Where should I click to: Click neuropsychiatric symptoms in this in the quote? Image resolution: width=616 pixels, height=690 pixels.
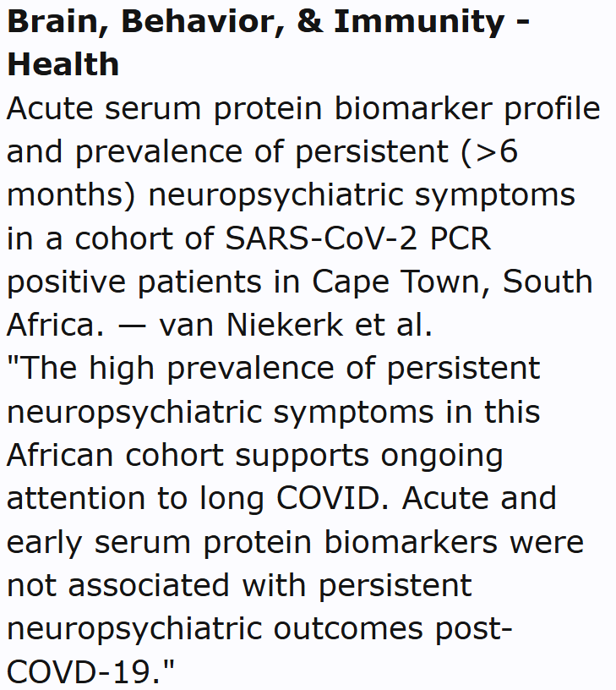(273, 411)
